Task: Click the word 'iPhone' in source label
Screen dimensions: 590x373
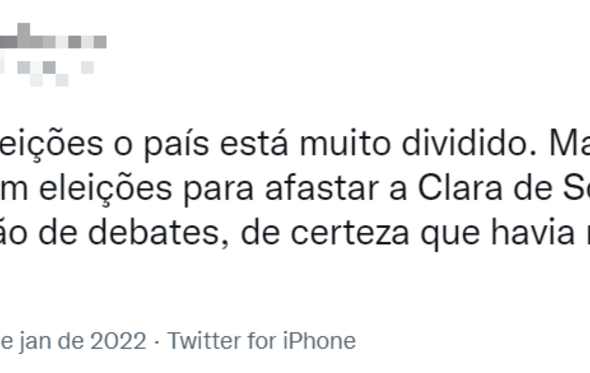Action: [x=319, y=341]
